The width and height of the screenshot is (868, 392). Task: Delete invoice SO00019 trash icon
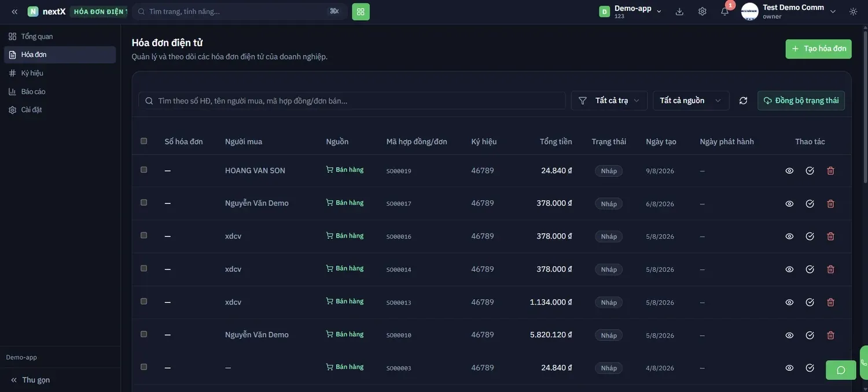pyautogui.click(x=830, y=171)
